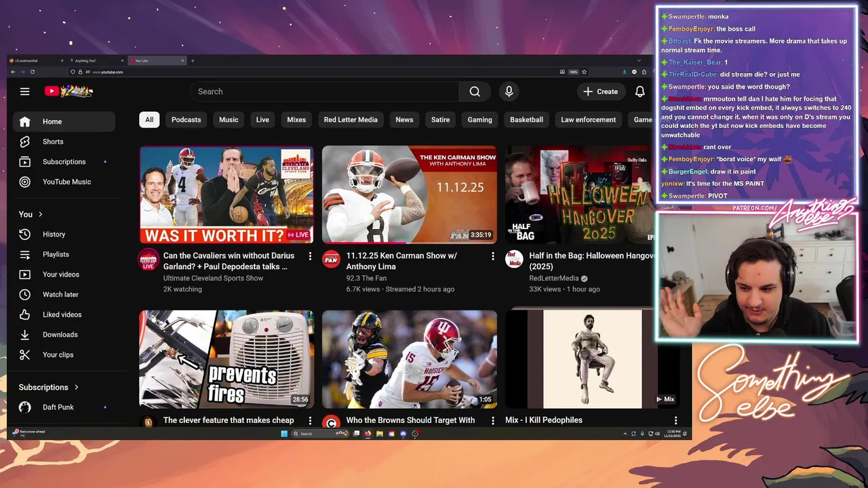
Task: Open Playlists in sidebar
Action: (64, 254)
